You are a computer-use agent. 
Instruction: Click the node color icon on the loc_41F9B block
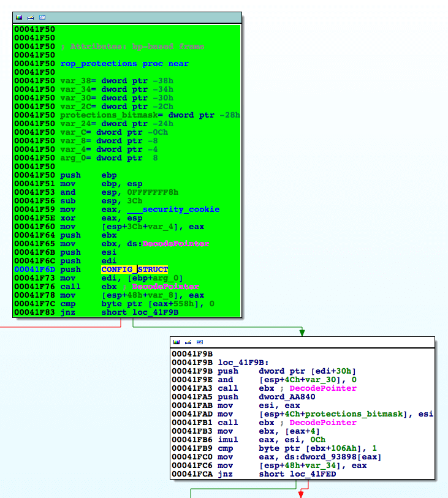click(177, 342)
